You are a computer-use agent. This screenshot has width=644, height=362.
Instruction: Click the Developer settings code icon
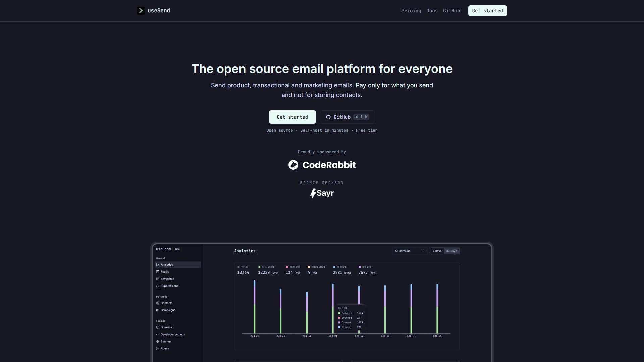point(158,334)
